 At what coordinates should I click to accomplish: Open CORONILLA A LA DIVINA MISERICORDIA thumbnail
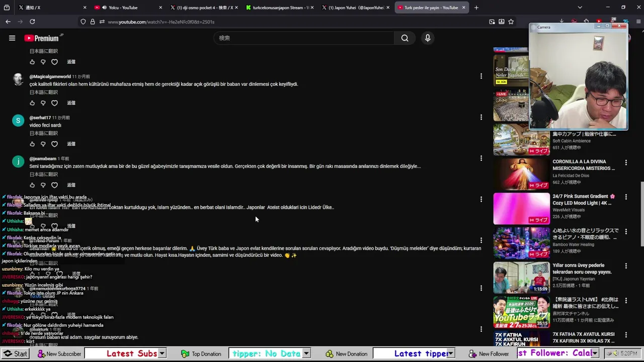pos(521,174)
